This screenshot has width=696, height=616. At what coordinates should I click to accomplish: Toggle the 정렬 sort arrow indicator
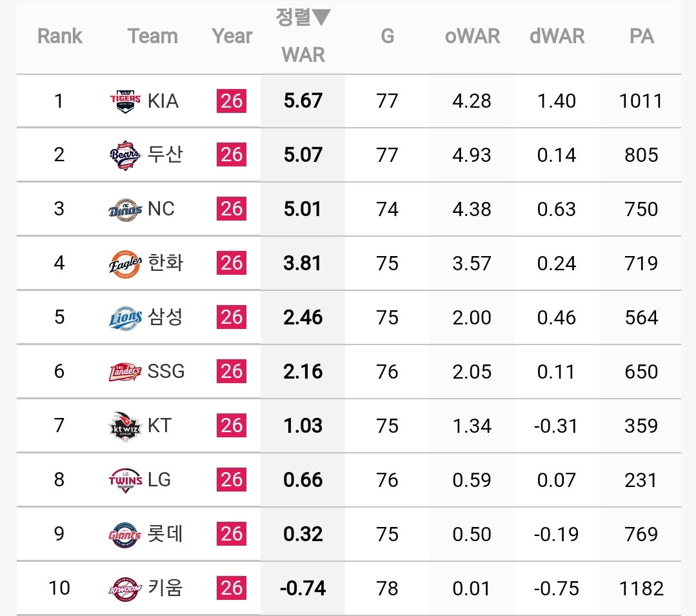pos(321,17)
